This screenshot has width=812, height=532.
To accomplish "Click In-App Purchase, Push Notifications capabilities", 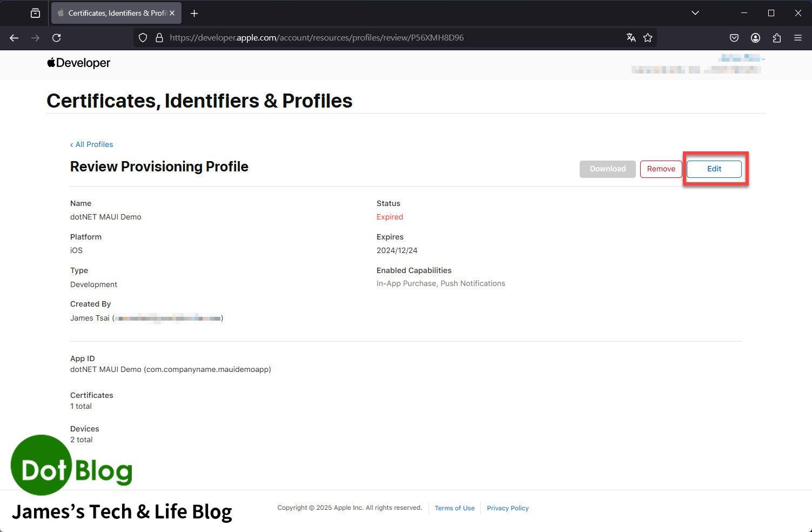I will coord(441,283).
